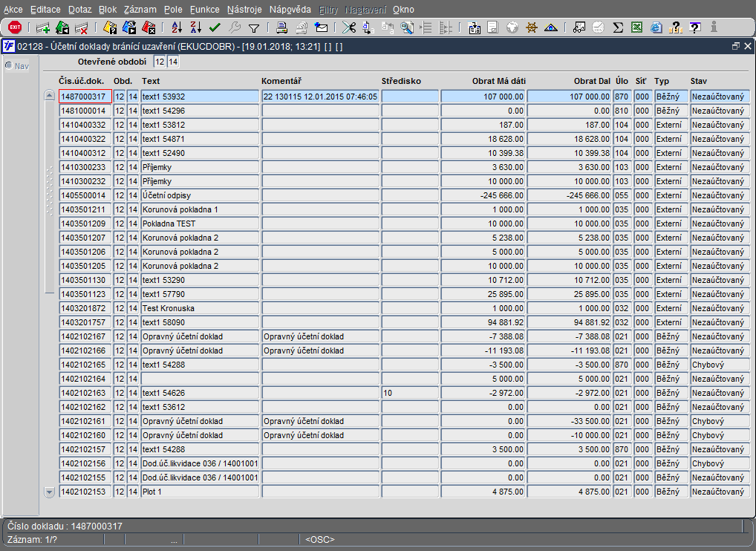This screenshot has height=551, width=756.
Task: Click the Sigma sum icon
Action: coord(618,28)
